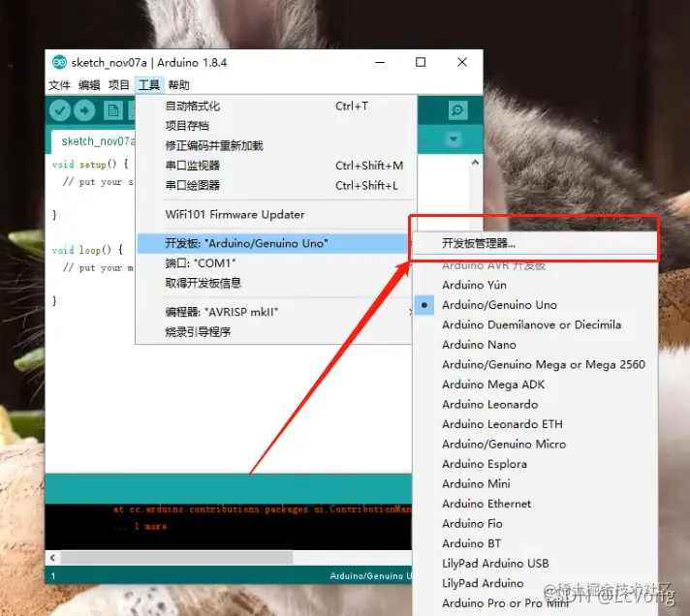Select Arduino Esplora board
Screen dimensions: 690x616
[535, 464]
